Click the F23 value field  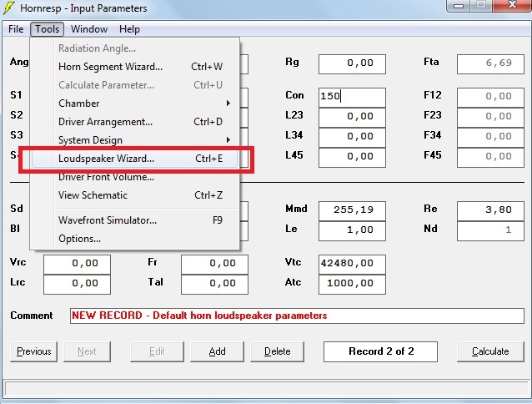click(x=490, y=118)
